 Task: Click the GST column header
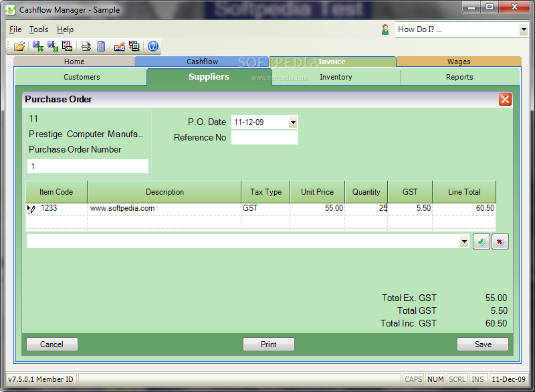410,192
